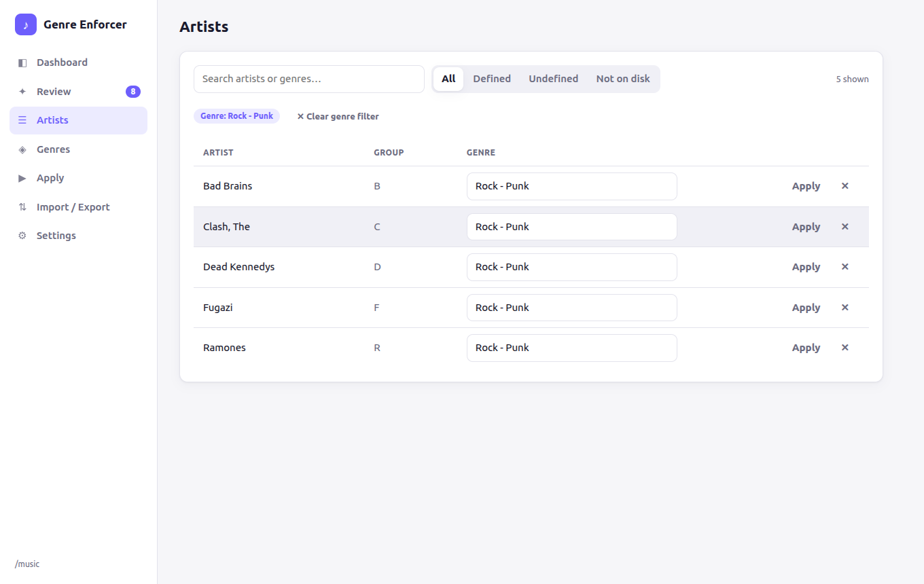Edit the genre field for Ramones
This screenshot has width=924, height=584.
[x=572, y=348]
